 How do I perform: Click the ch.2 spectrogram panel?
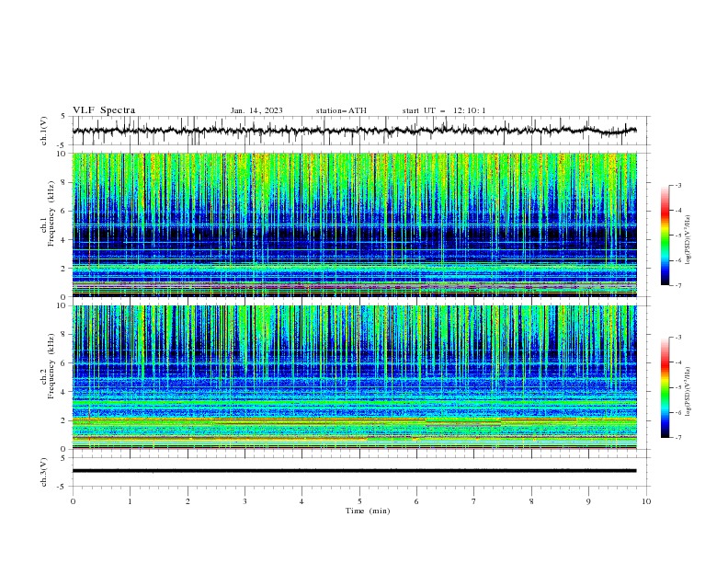[354, 377]
